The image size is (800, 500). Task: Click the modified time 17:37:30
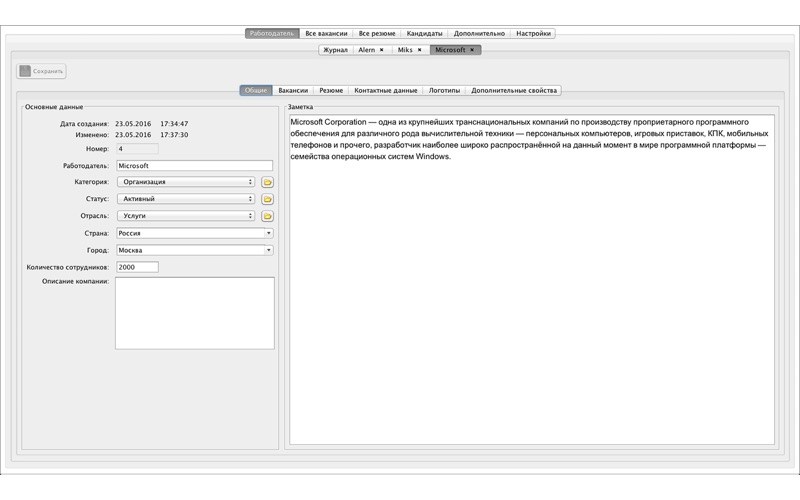[x=174, y=135]
